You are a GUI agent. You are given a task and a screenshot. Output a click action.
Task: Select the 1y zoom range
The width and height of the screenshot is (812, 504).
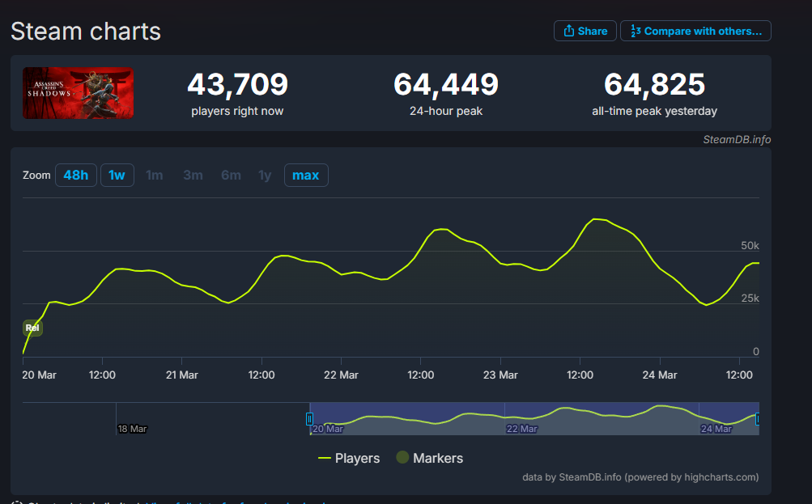[265, 176]
